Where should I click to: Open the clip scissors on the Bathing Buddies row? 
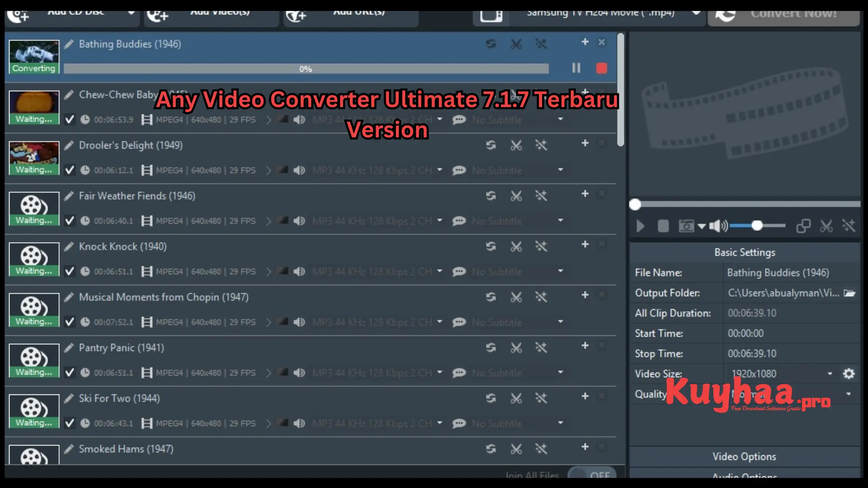(516, 44)
